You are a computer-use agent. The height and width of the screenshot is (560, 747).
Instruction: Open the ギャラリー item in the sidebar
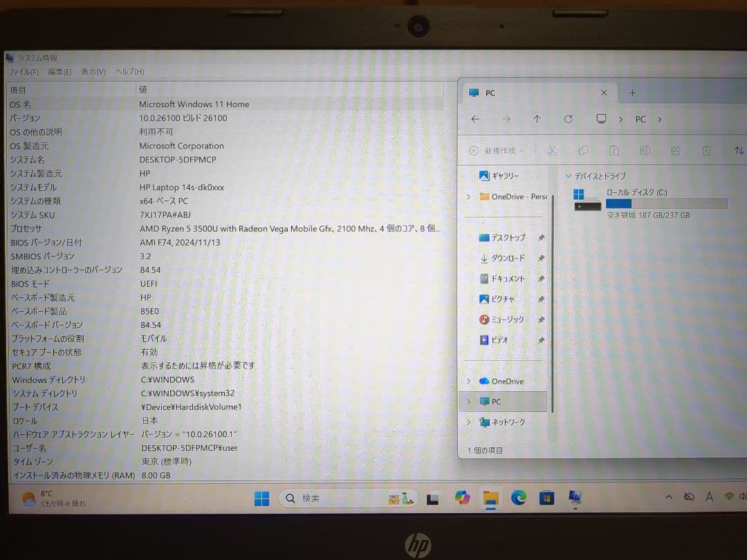click(x=505, y=176)
